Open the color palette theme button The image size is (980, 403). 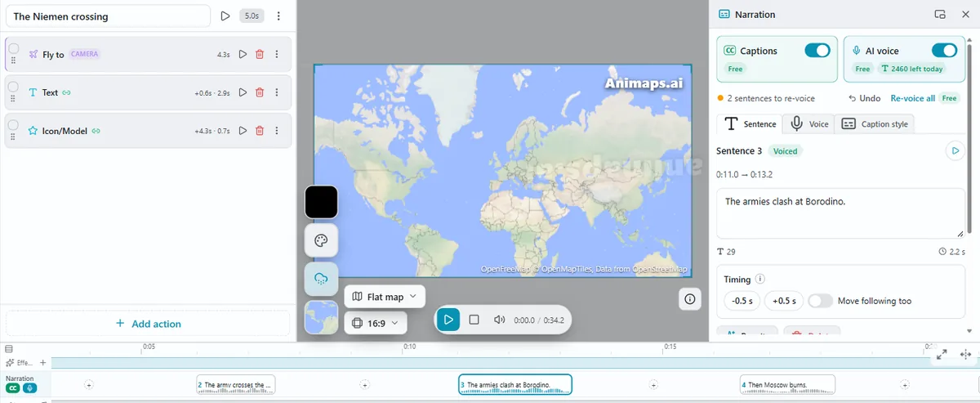tap(321, 240)
